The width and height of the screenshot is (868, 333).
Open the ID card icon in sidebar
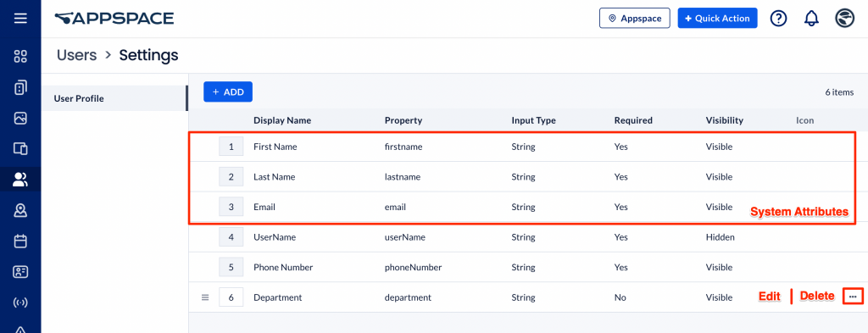(x=20, y=272)
